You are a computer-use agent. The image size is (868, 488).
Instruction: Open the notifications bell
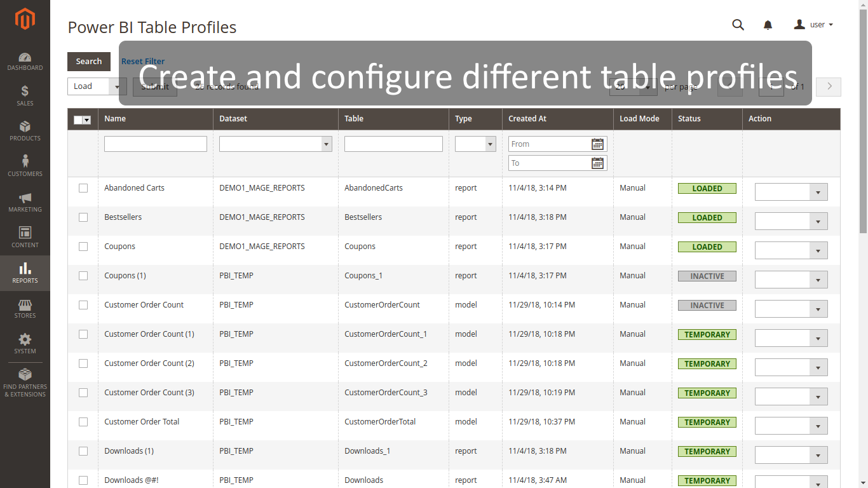pos(768,25)
